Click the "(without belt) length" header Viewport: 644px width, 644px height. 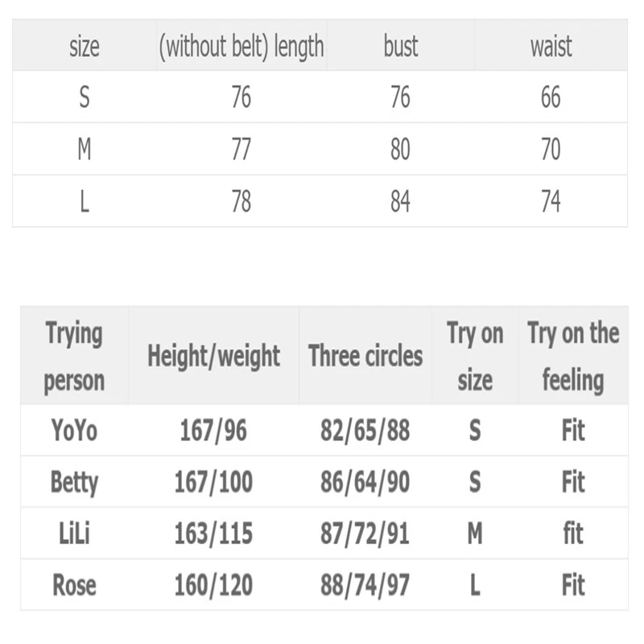pyautogui.click(x=241, y=47)
